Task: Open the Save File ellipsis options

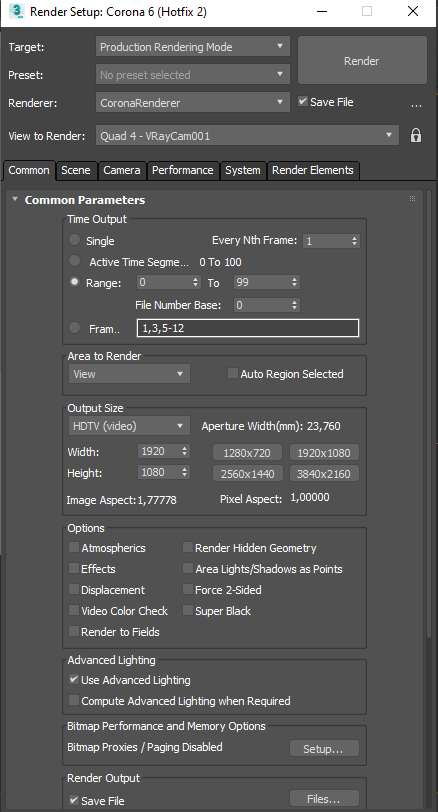Action: (x=416, y=105)
